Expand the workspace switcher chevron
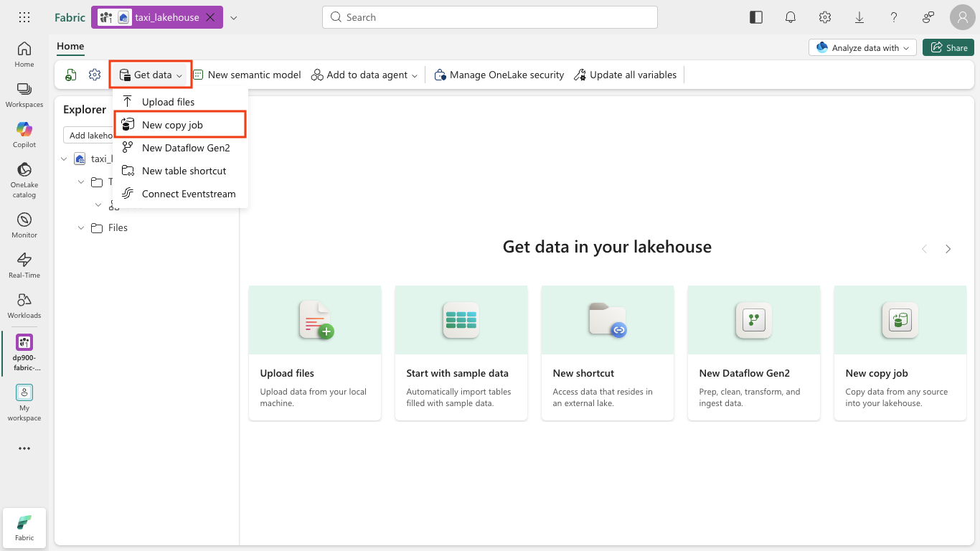This screenshot has height=551, width=980. point(233,17)
